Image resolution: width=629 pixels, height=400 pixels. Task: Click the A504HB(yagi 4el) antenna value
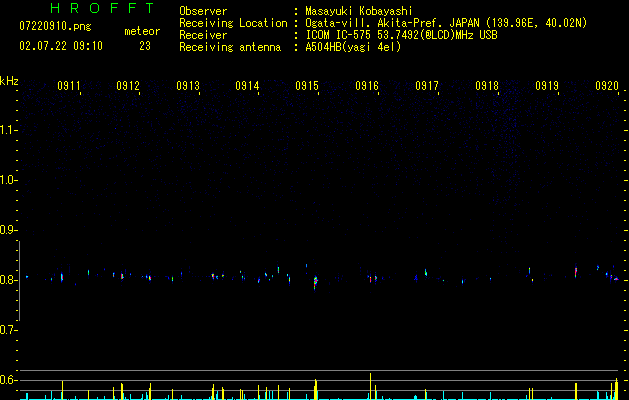click(353, 47)
